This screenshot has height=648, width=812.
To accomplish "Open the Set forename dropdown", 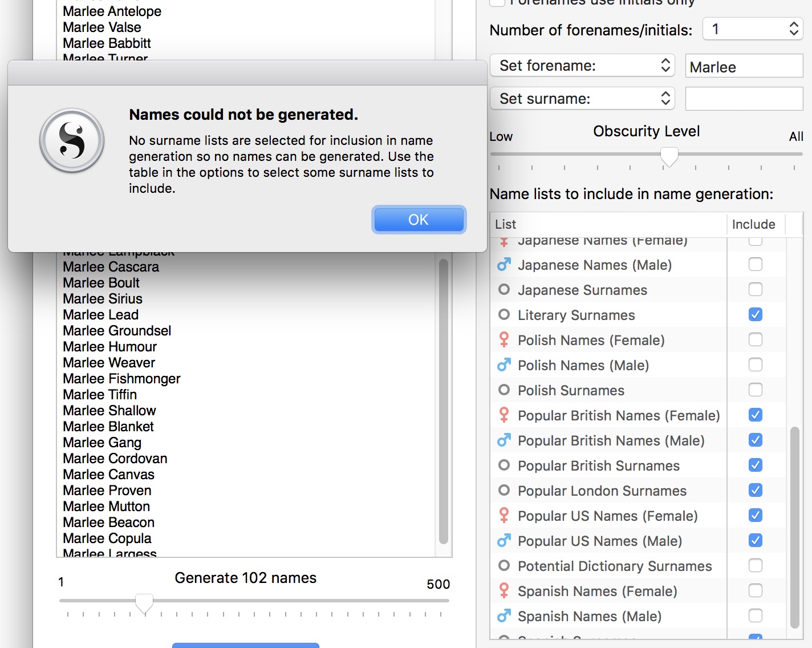I will pos(582,66).
